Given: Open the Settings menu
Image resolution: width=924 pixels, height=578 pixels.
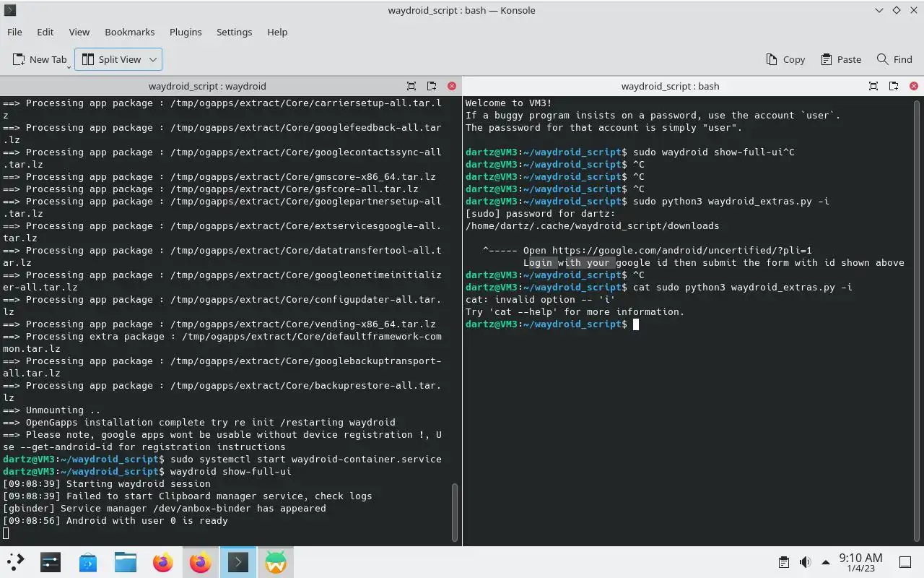Looking at the screenshot, I should 234,32.
